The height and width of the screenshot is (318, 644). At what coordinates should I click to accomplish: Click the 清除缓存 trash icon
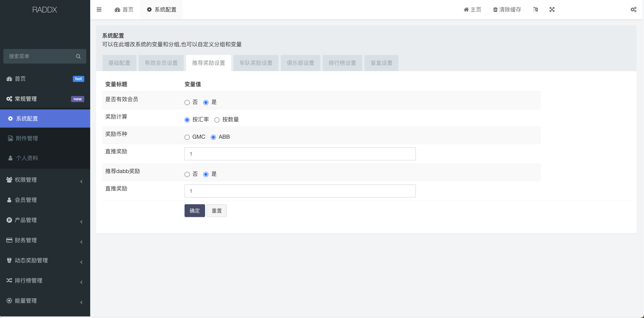(495, 9)
